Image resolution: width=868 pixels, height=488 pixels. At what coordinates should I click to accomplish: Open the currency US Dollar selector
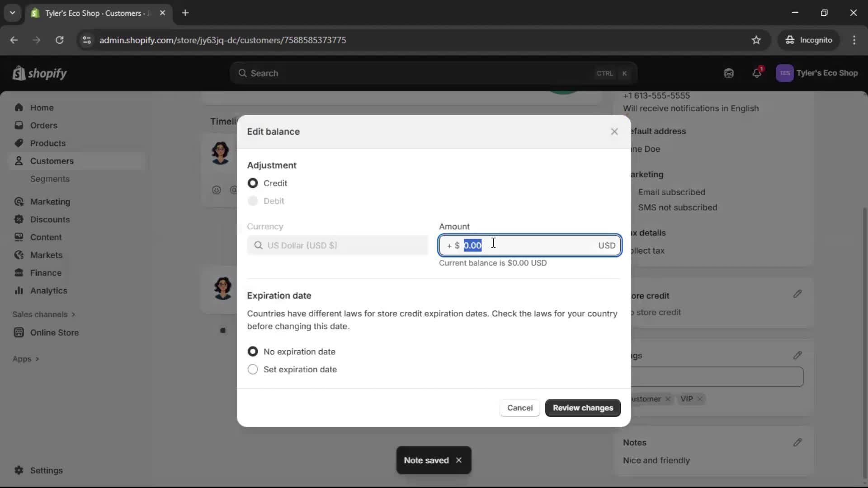(337, 245)
